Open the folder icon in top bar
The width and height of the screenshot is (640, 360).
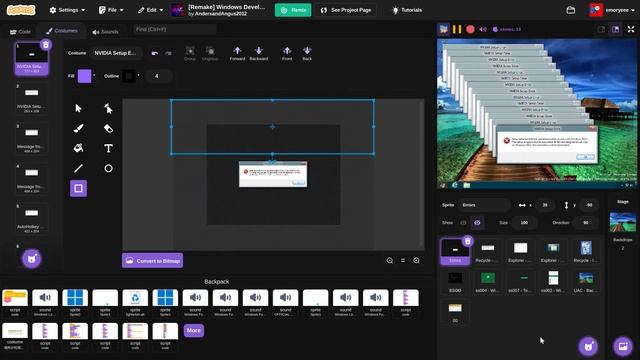pyautogui.click(x=571, y=10)
